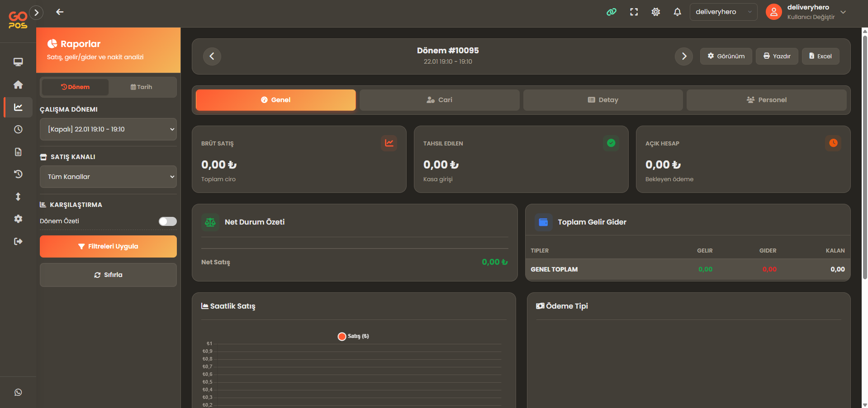Go to home icon in sidebar
Screen dimensions: 868x408
tap(18, 84)
